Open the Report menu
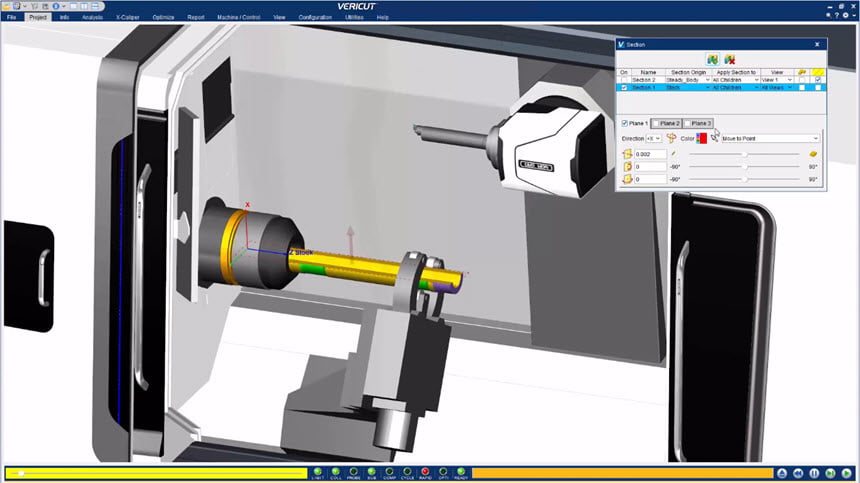This screenshot has width=860, height=483. point(195,17)
